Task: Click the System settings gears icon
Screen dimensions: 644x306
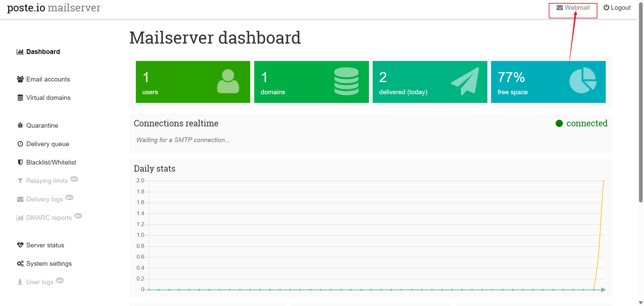Action: pos(20,264)
